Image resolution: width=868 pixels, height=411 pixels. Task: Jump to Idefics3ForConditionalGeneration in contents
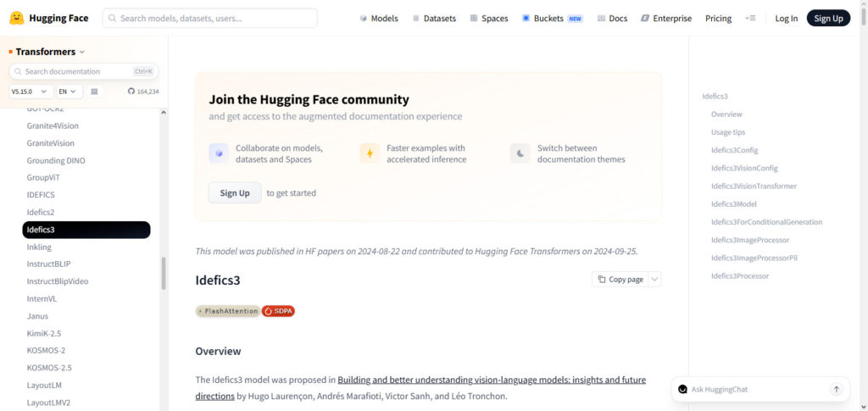click(766, 222)
